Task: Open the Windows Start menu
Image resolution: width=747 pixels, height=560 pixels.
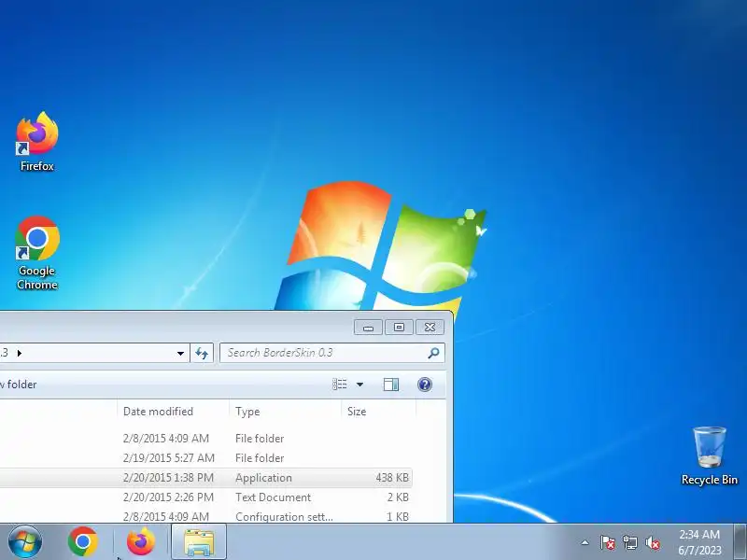Action: pyautogui.click(x=24, y=542)
